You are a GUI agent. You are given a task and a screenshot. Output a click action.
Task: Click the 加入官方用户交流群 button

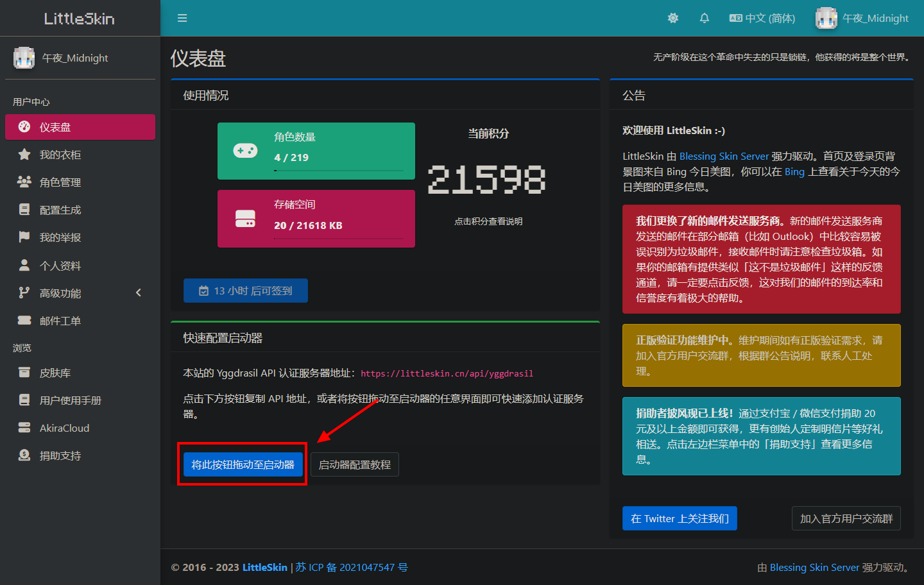coord(846,518)
